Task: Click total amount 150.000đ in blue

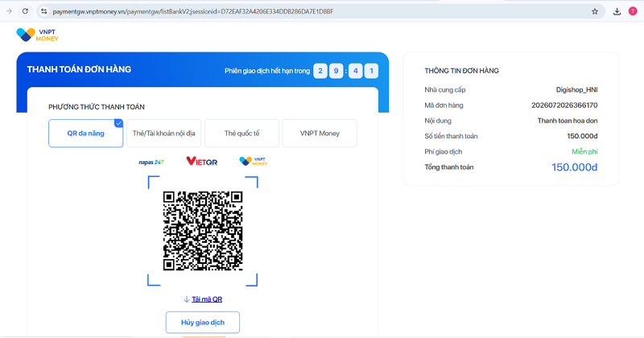Action: pos(574,167)
